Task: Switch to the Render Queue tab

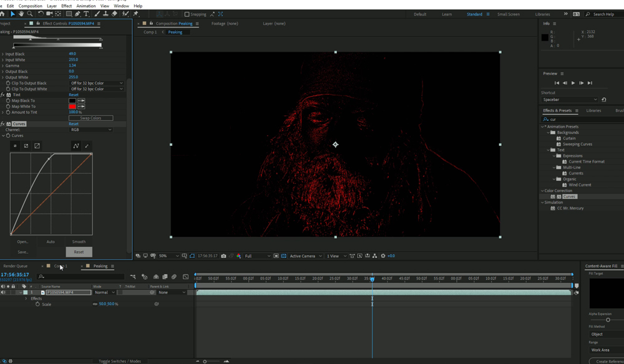Action: [16, 266]
